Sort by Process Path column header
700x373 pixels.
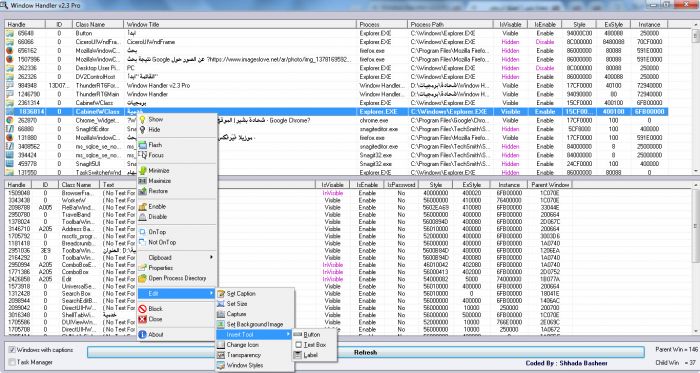point(450,25)
